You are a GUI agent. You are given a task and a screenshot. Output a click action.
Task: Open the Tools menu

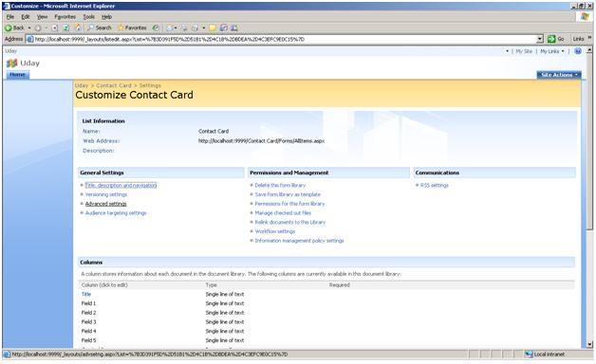pyautogui.click(x=88, y=17)
